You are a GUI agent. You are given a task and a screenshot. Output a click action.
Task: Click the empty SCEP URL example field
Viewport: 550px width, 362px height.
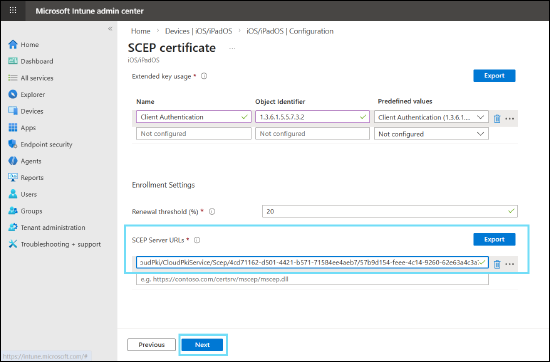tap(312, 280)
